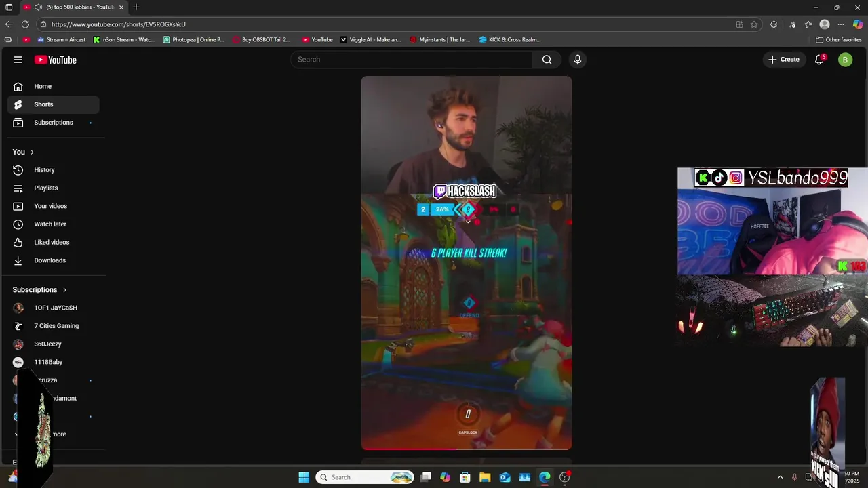Open Copilot icon in browser toolbar
Image resolution: width=868 pixels, height=488 pixels.
858,24
